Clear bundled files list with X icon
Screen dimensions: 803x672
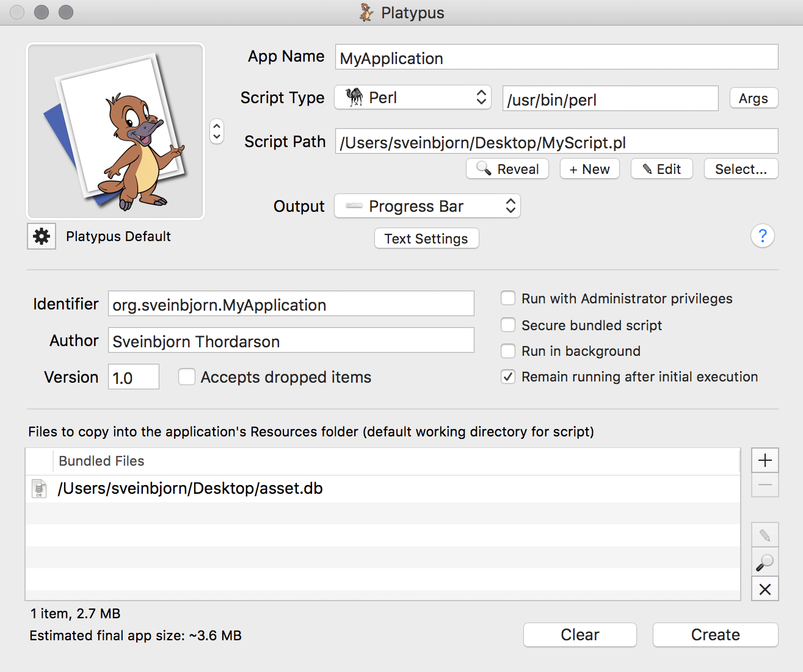tap(765, 589)
